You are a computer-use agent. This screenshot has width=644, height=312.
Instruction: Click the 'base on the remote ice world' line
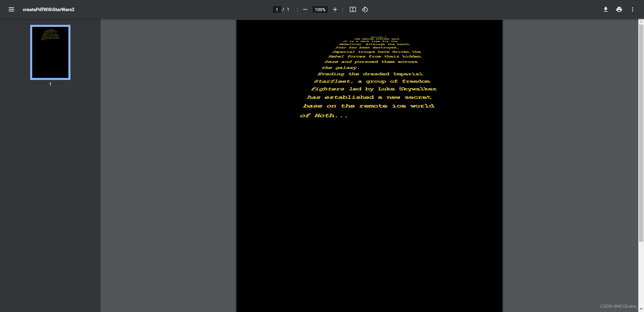369,106
